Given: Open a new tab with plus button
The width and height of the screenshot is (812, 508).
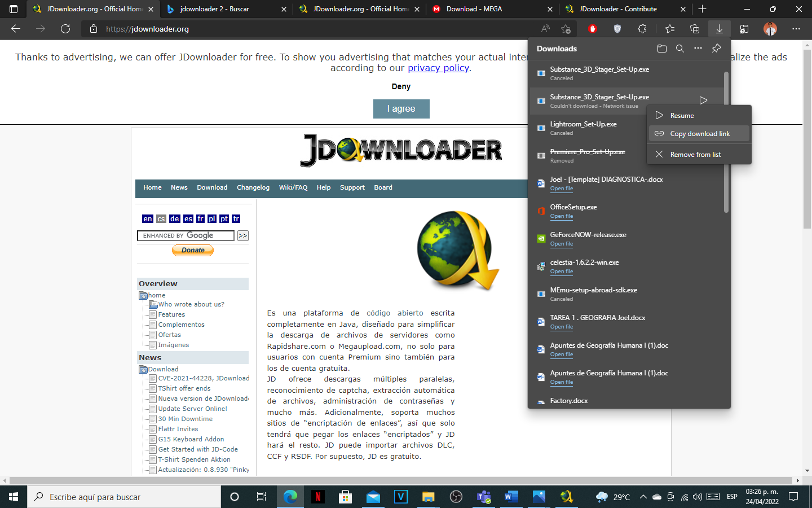Looking at the screenshot, I should [702, 9].
